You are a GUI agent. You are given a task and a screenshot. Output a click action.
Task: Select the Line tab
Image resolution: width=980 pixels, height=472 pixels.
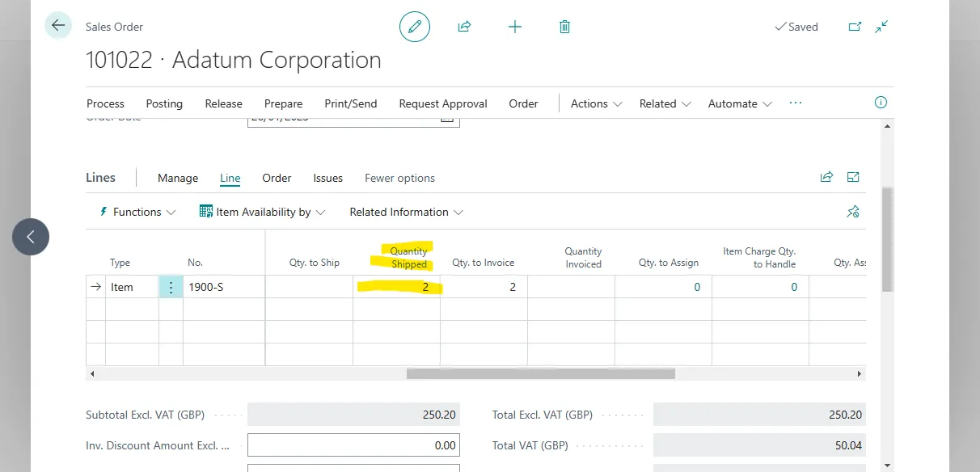230,178
